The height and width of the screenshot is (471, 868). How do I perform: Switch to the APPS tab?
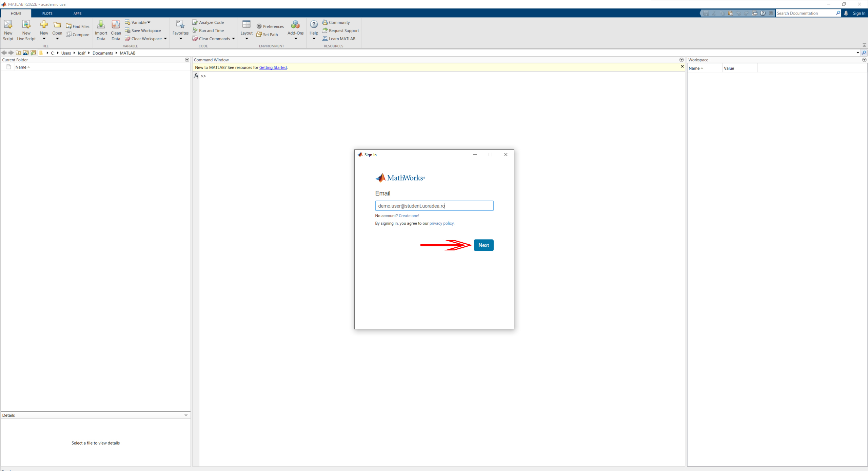coord(77,14)
